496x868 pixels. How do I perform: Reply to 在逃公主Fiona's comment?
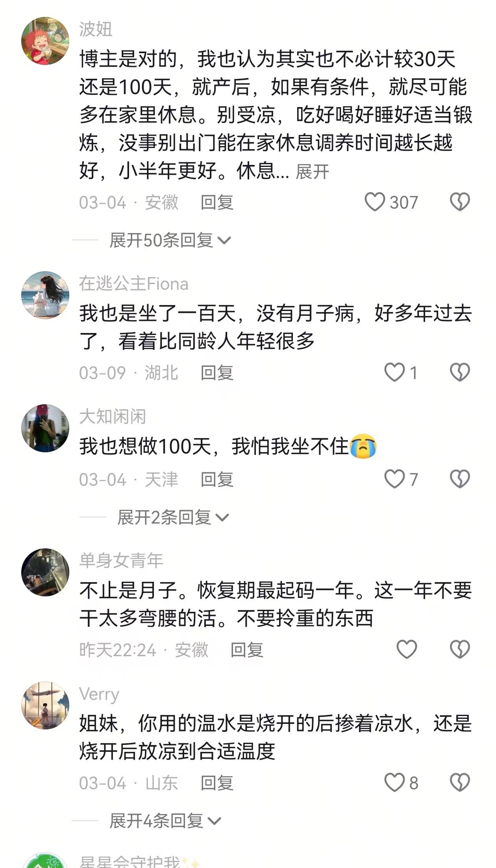point(217,373)
